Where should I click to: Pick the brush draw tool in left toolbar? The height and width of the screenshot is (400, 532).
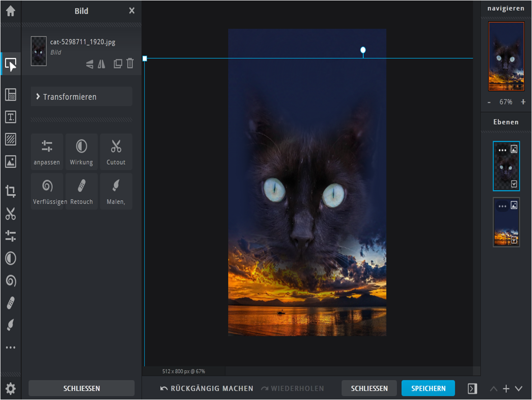coord(11,325)
